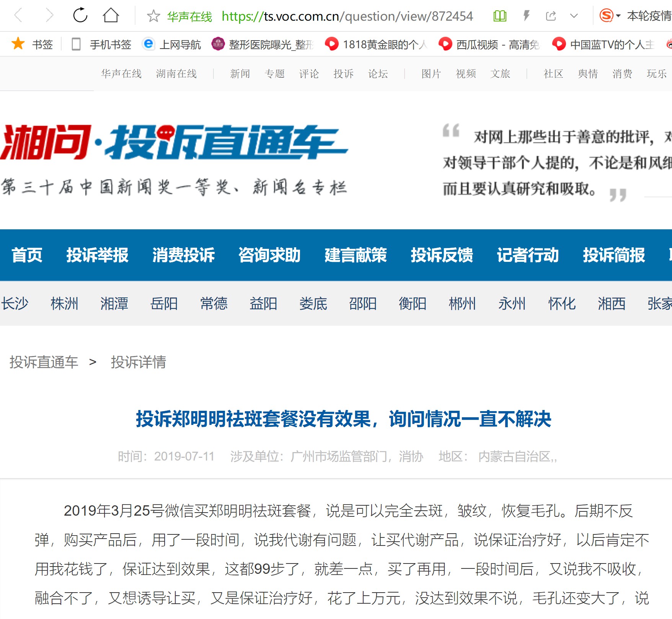Screen dimensions: 672x619
Task: Choose 株洲 city tab
Action: 64,304
